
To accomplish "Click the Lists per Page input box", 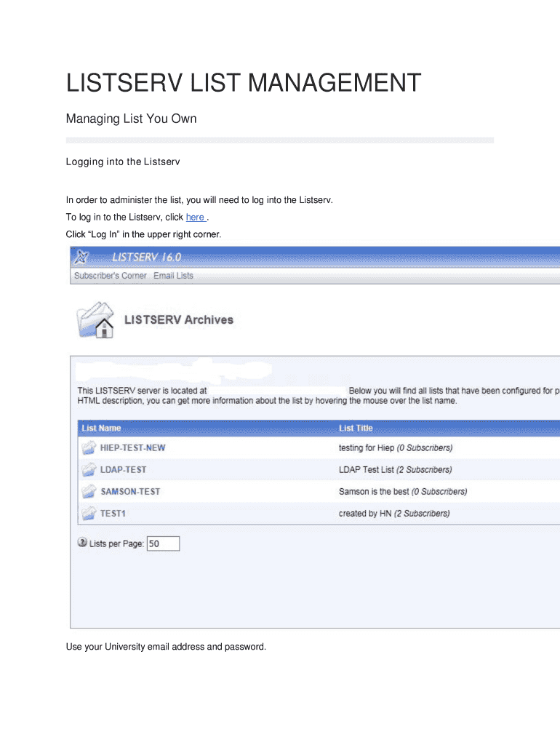I will point(163,543).
